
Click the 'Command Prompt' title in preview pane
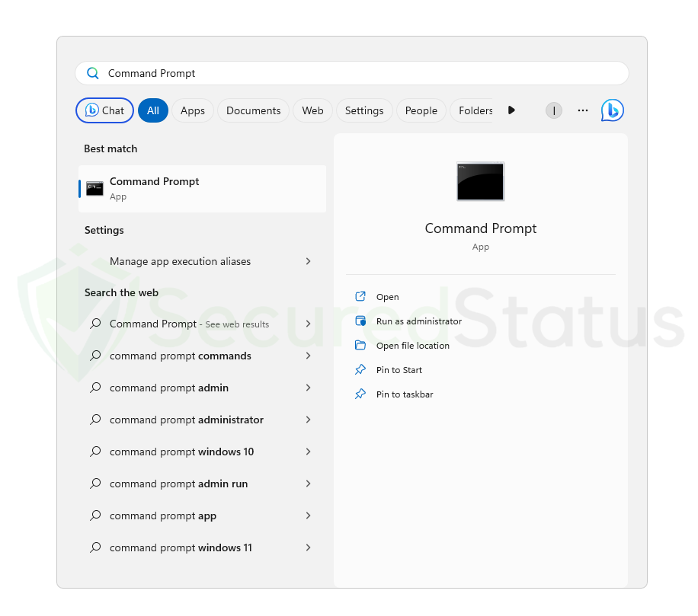[x=481, y=228]
